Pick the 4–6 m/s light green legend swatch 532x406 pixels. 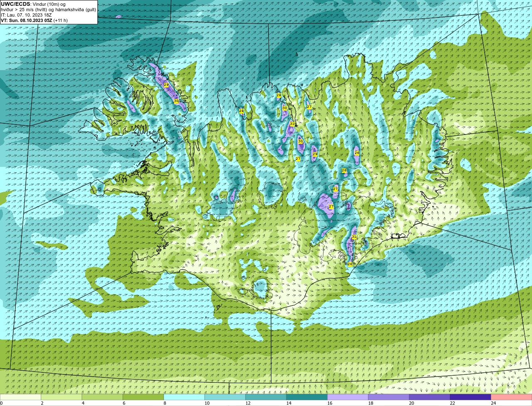(103, 397)
